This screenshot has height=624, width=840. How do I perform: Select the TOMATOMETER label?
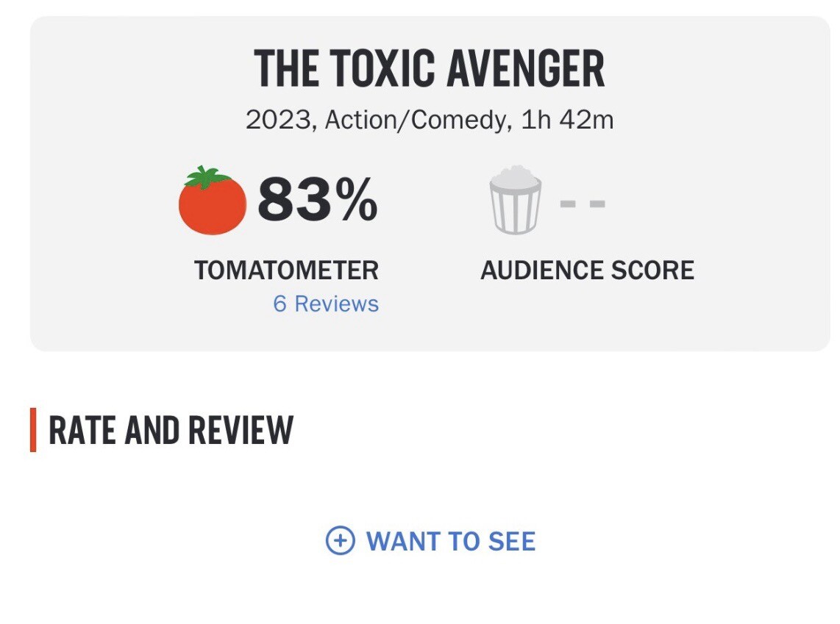[x=286, y=270]
